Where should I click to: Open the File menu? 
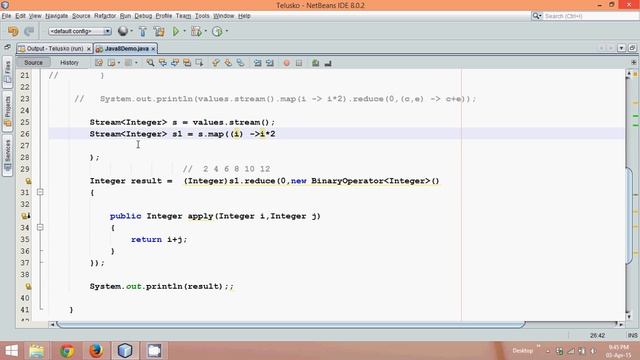pos(6,16)
